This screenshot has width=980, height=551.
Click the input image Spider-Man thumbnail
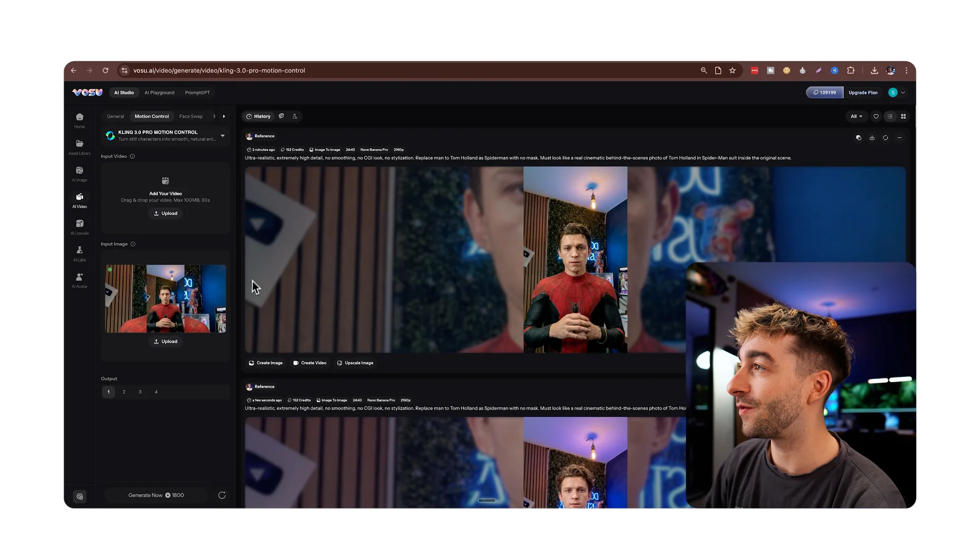click(x=165, y=299)
